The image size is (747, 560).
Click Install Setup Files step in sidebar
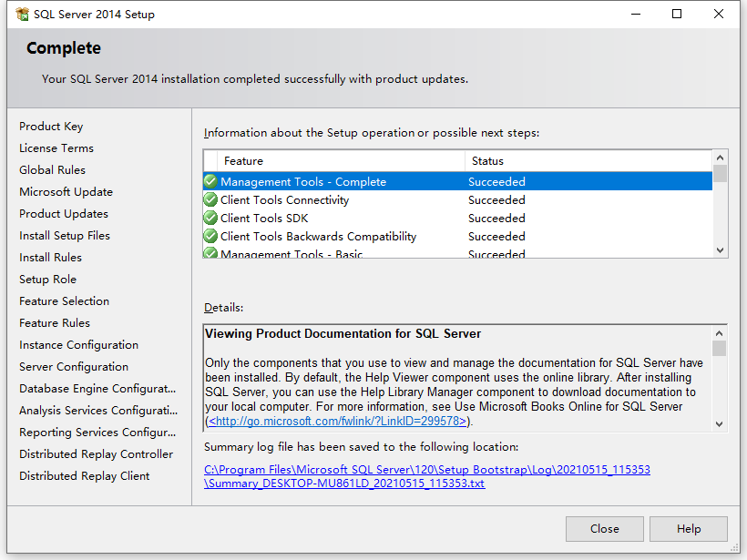coord(65,236)
